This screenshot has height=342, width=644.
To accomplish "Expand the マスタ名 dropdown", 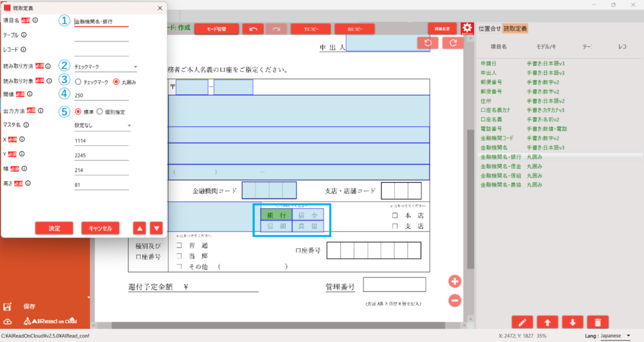I will 103,126.
